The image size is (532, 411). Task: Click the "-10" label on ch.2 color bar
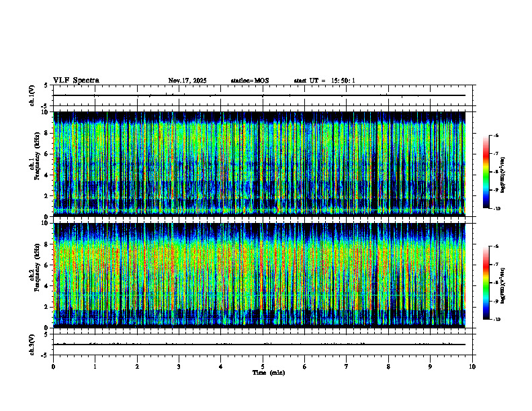click(496, 320)
